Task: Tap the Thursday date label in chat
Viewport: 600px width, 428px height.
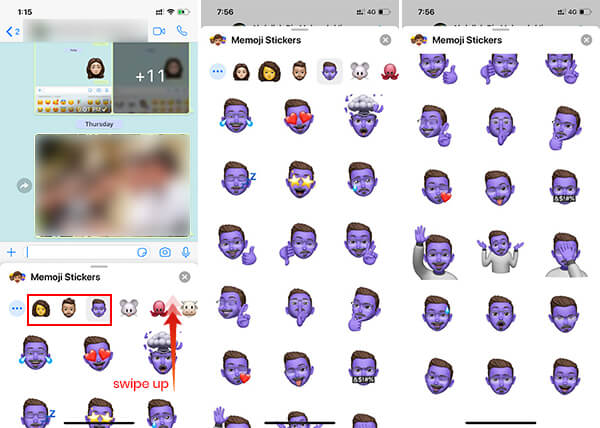Action: click(99, 124)
